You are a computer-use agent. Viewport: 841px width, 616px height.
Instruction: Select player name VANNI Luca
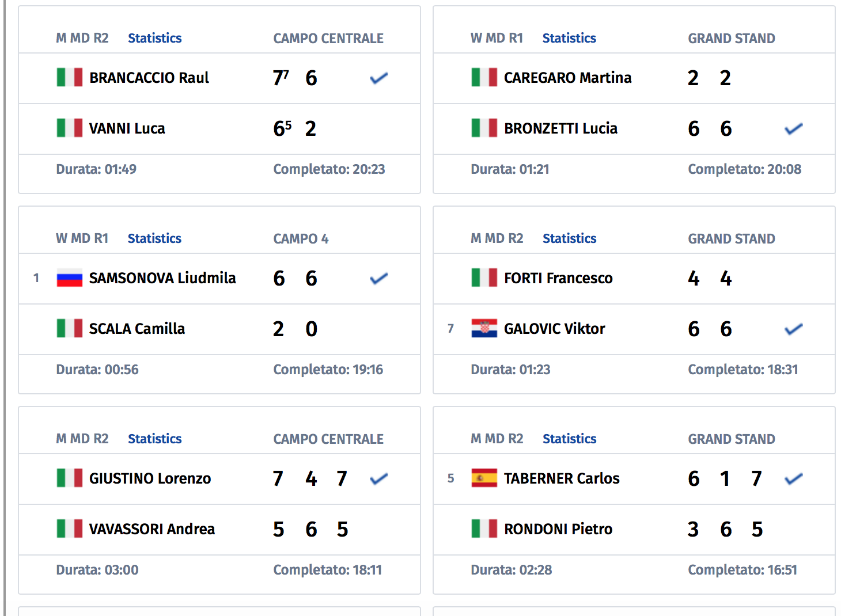click(x=127, y=128)
